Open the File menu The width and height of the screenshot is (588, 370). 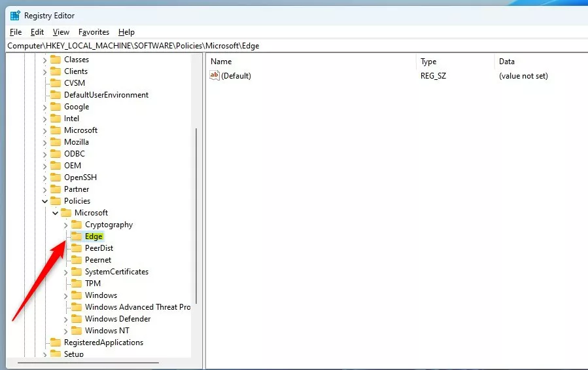click(x=16, y=32)
